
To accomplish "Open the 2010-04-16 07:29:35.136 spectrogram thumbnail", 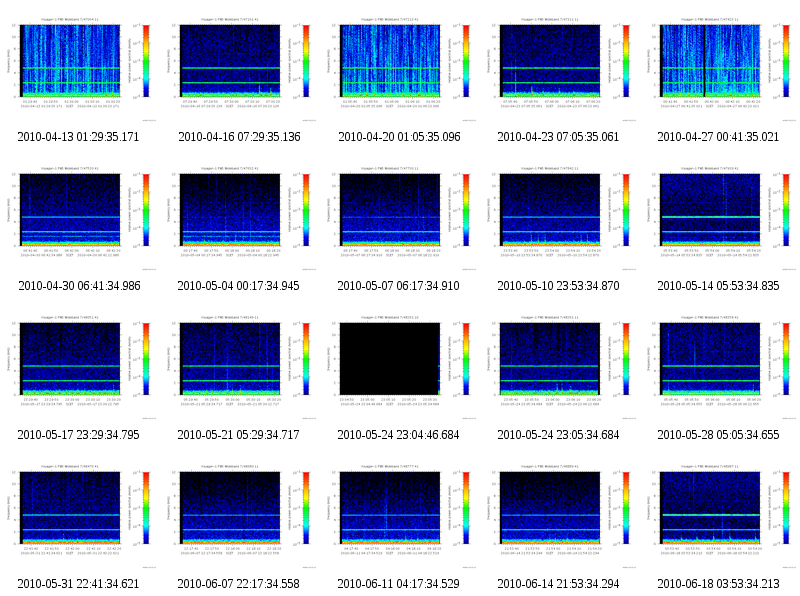I will click(x=239, y=68).
